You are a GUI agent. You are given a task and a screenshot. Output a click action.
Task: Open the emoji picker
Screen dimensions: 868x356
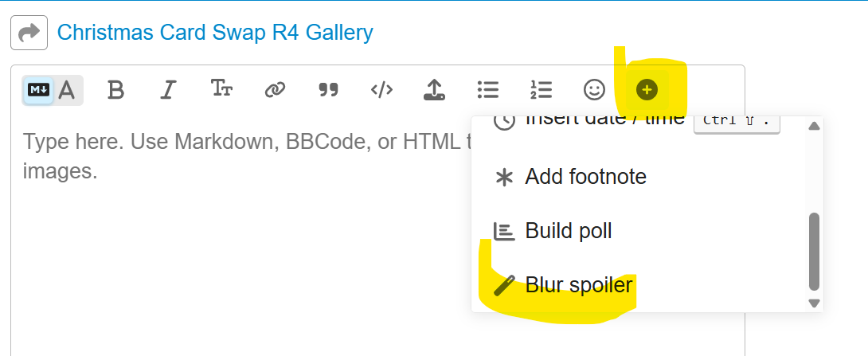coord(594,90)
